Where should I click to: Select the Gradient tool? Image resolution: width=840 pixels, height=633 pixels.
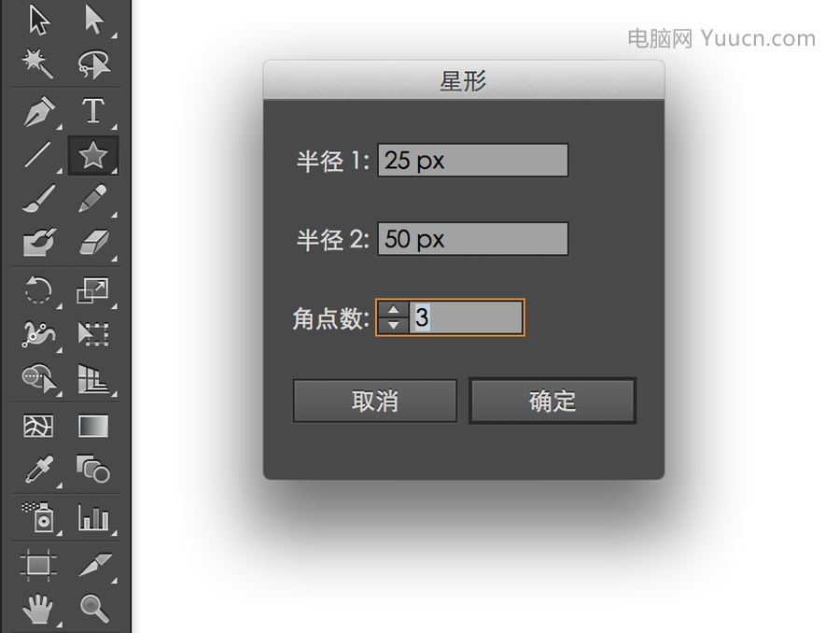click(93, 427)
